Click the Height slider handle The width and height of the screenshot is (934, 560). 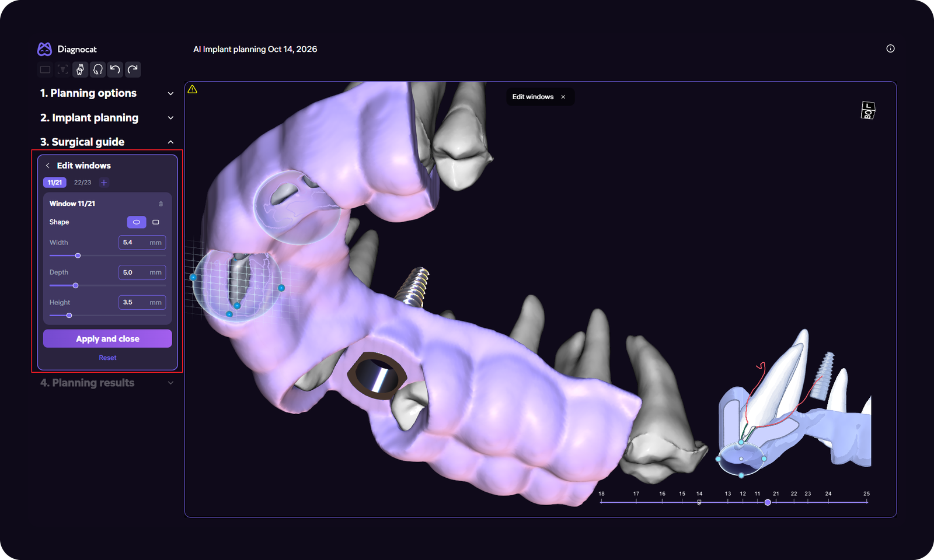click(x=69, y=316)
